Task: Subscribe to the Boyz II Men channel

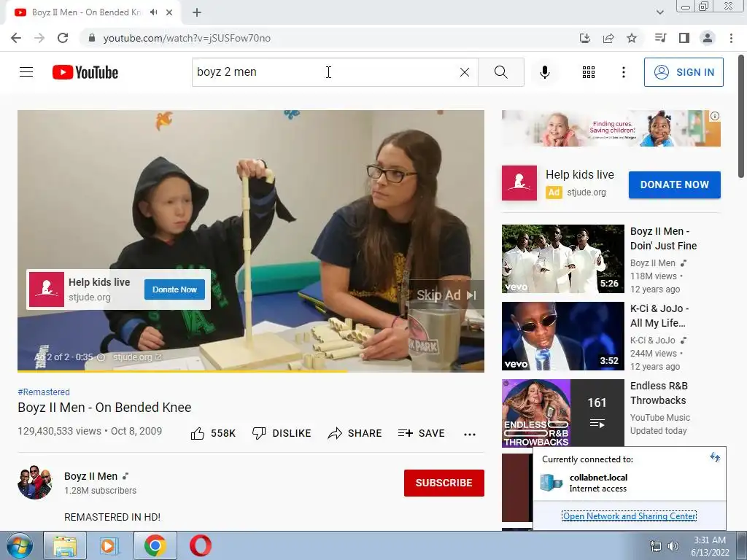Action: click(x=444, y=483)
